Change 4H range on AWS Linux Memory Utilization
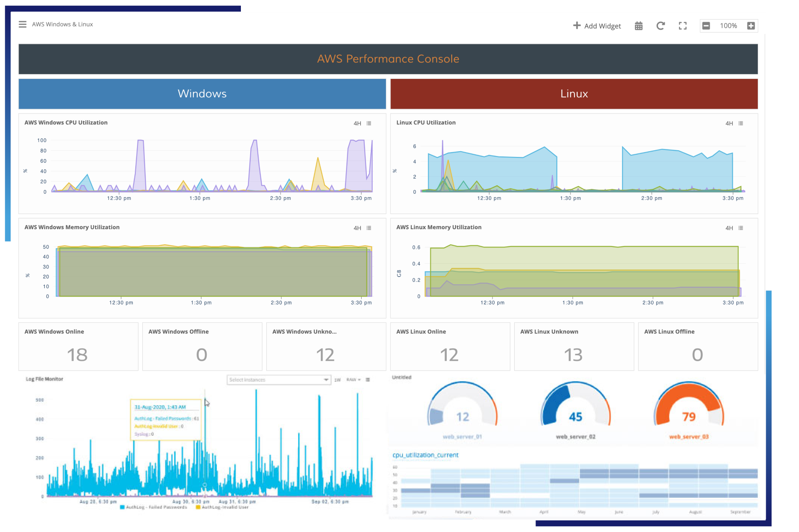This screenshot has height=532, width=799. click(729, 228)
